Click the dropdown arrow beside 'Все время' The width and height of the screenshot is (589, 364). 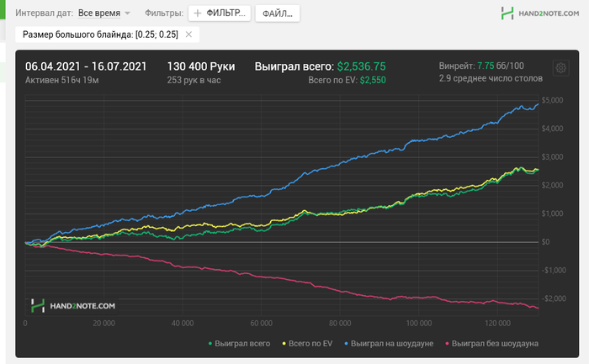click(127, 13)
